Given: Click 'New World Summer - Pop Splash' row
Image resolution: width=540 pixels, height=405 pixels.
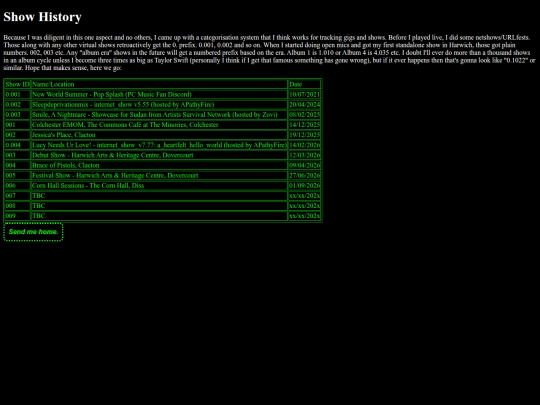Looking at the screenshot, I should click(x=159, y=94).
